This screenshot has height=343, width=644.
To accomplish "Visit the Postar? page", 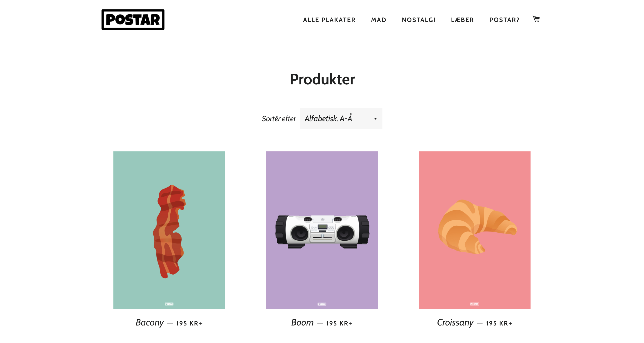I will (504, 20).
